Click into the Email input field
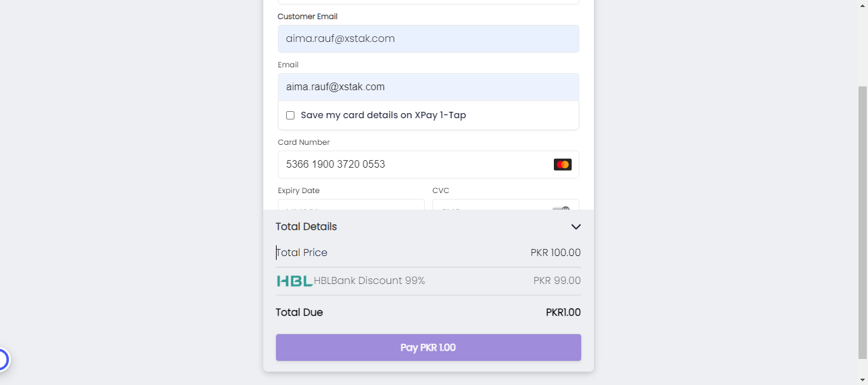This screenshot has width=868, height=385. [x=428, y=87]
